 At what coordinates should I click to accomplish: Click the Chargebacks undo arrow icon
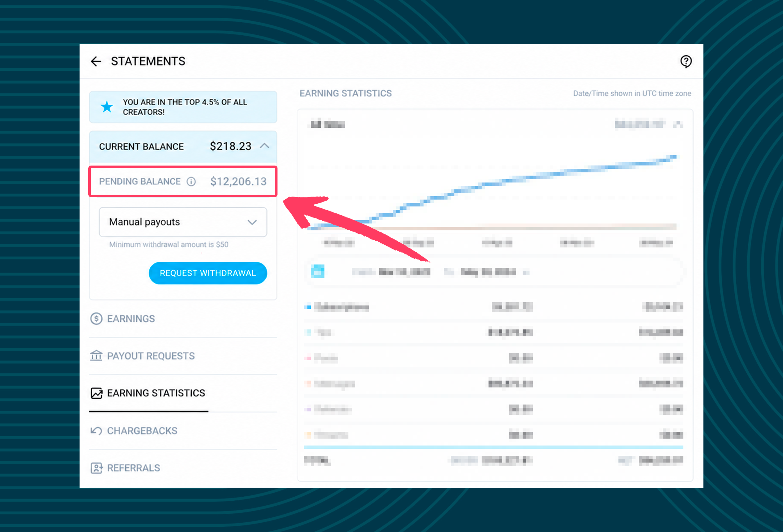click(x=96, y=431)
